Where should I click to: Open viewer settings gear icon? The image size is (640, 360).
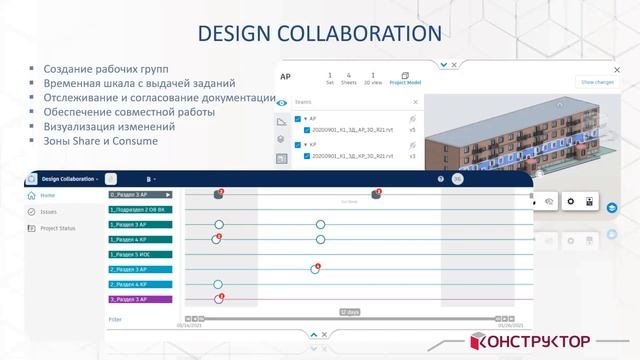click(x=571, y=201)
